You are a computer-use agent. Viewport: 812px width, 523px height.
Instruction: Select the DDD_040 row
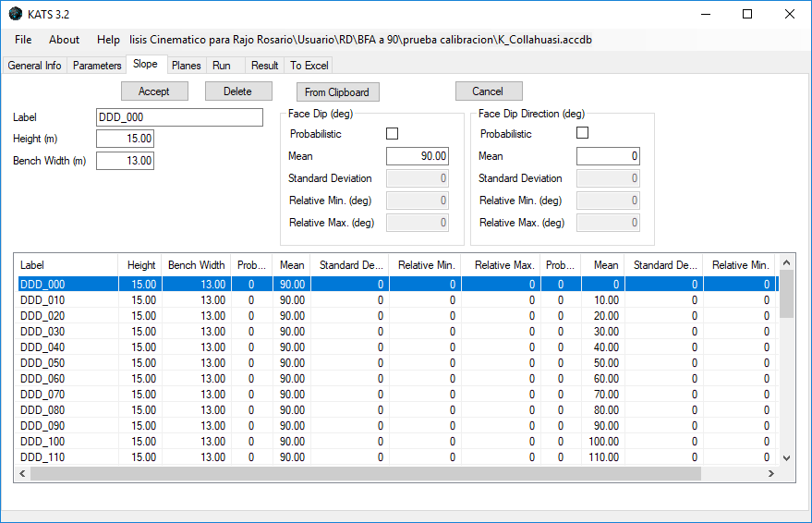point(398,347)
